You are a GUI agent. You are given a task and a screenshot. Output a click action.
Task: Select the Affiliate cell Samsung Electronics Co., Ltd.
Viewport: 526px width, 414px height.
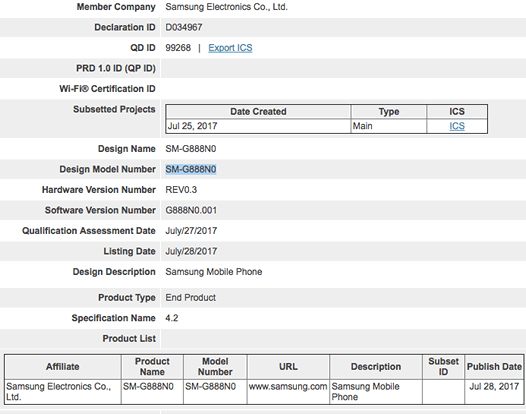click(63, 392)
